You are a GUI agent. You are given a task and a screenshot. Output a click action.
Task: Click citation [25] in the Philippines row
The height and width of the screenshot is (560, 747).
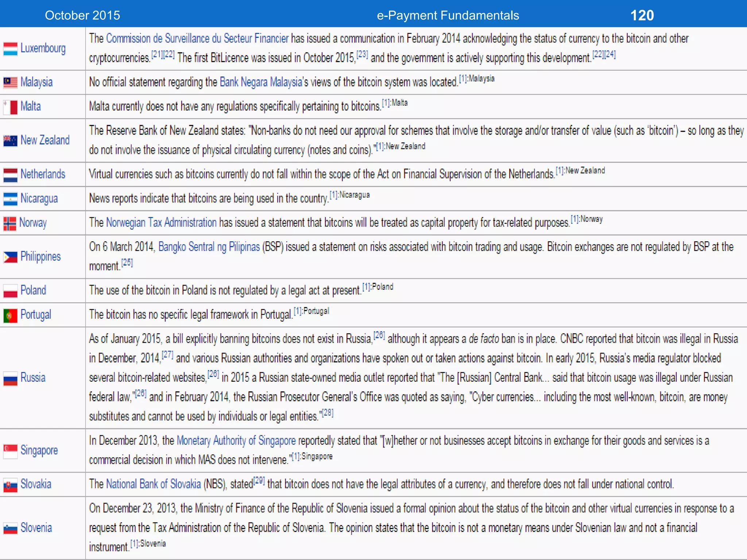pyautogui.click(x=127, y=263)
